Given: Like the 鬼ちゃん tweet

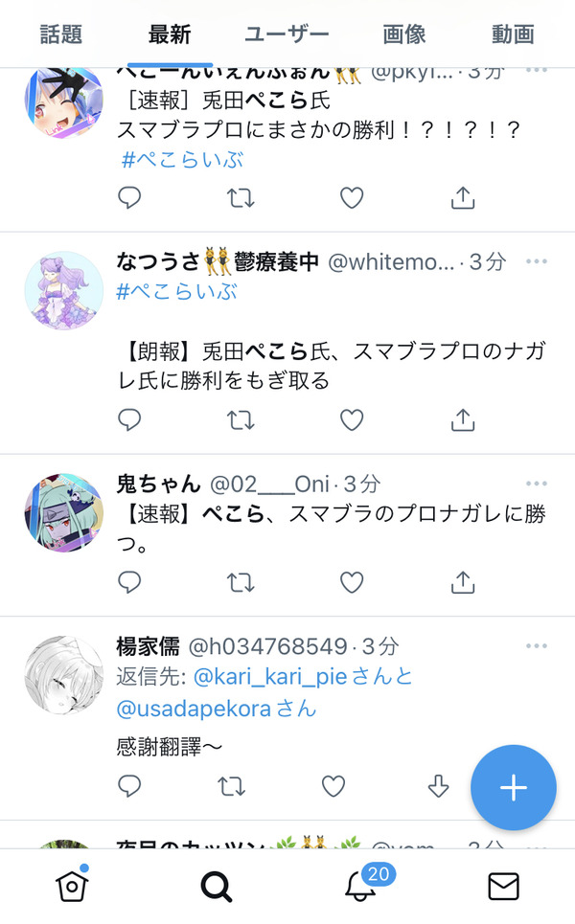Looking at the screenshot, I should [352, 583].
